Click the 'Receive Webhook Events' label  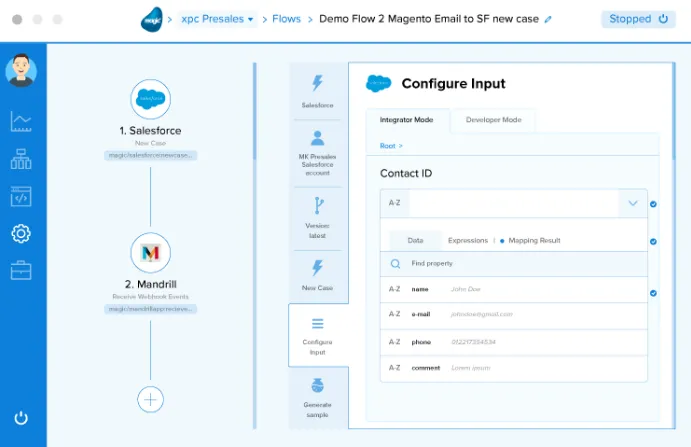(150, 297)
